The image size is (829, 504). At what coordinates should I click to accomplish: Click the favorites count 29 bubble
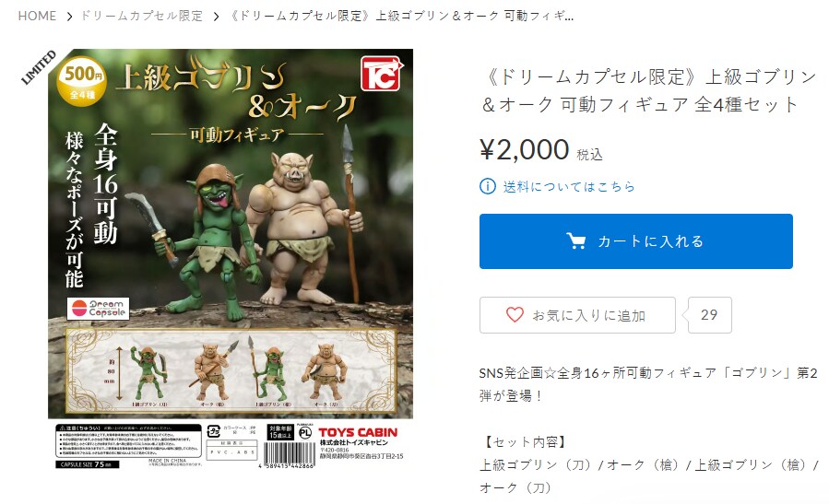click(x=709, y=315)
